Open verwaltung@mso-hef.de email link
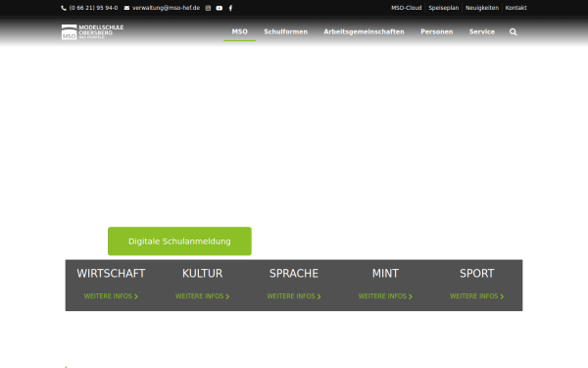 (167, 8)
